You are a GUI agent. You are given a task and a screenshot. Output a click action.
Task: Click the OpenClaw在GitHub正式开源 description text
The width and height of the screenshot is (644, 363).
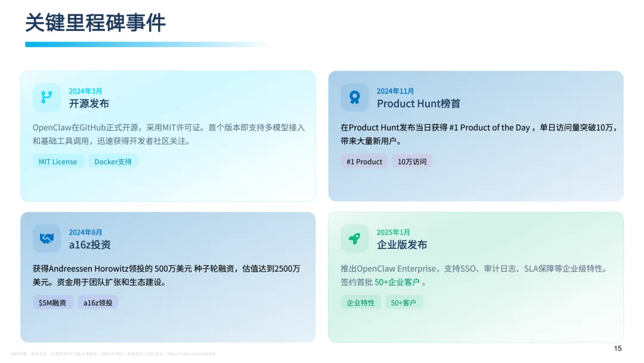(169, 134)
